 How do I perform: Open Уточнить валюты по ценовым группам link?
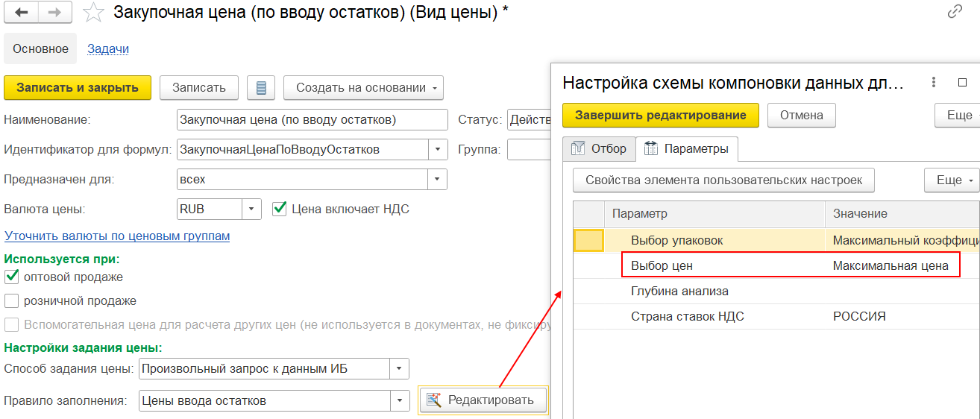coord(117,236)
